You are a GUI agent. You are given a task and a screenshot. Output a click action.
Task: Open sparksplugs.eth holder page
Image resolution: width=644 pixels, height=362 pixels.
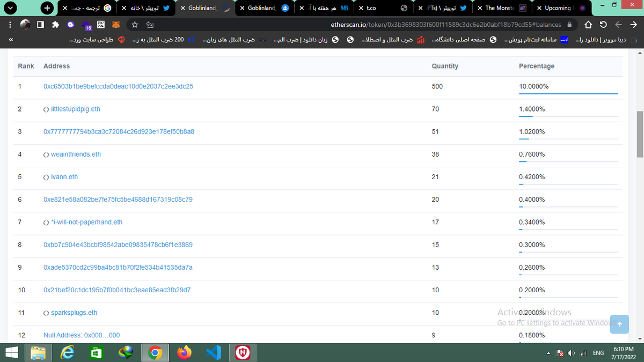[74, 312]
